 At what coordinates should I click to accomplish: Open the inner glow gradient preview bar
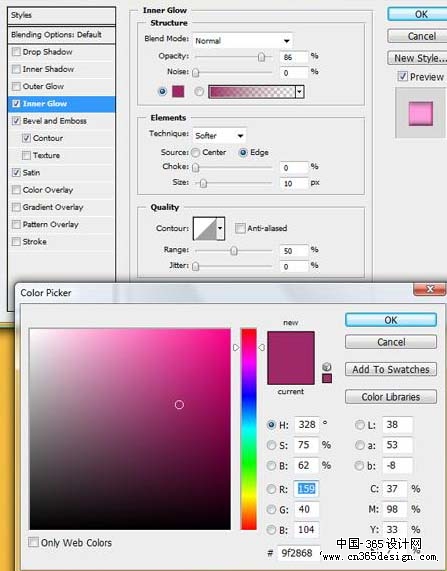click(x=252, y=92)
